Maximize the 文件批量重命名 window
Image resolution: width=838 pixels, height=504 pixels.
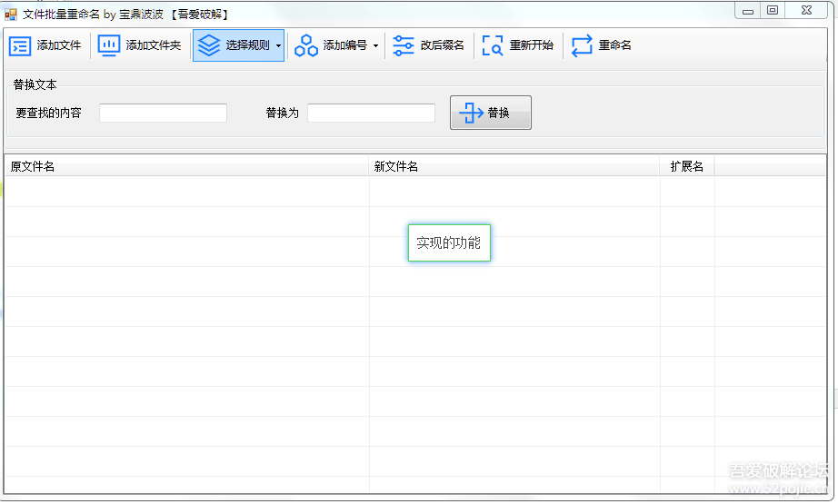point(773,10)
